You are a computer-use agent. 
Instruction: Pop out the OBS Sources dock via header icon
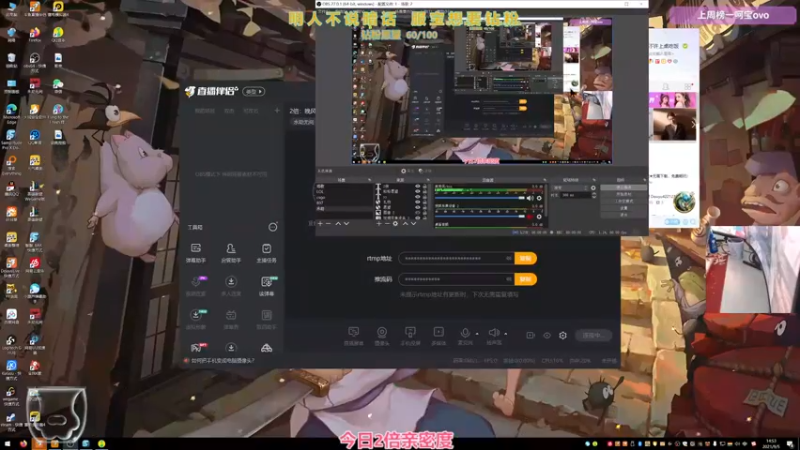tap(428, 180)
